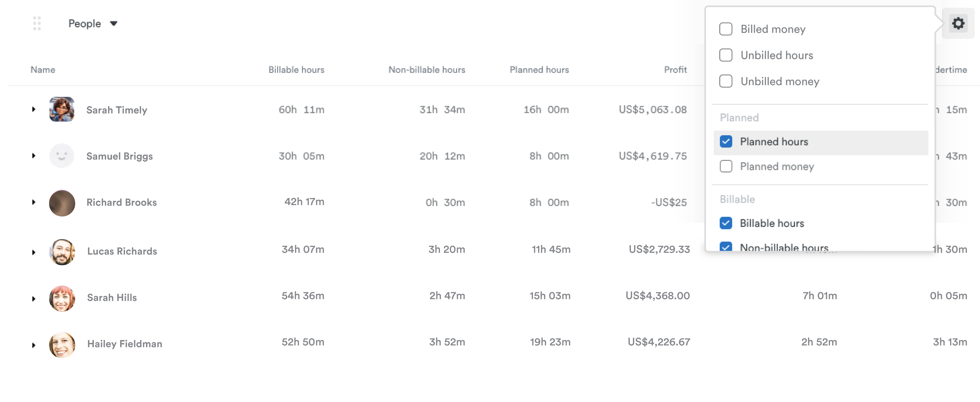Open the People grouping dropdown
This screenshot has width=980, height=402.
[x=93, y=24]
